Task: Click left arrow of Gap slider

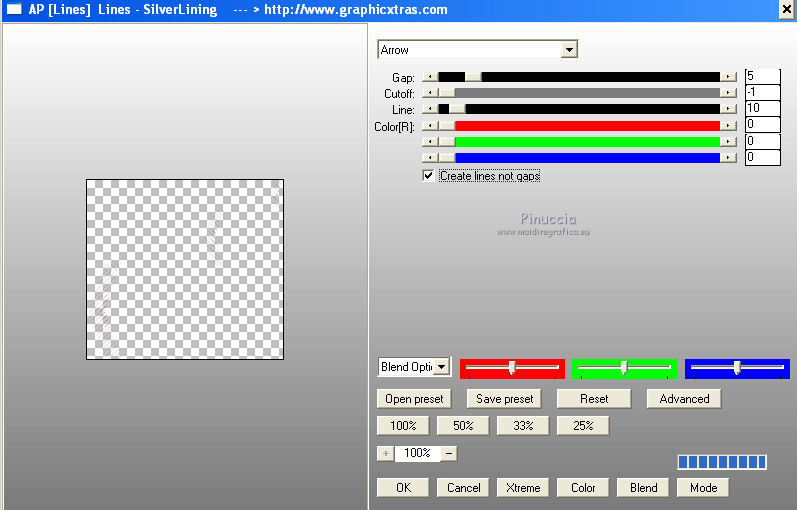Action: tap(430, 77)
